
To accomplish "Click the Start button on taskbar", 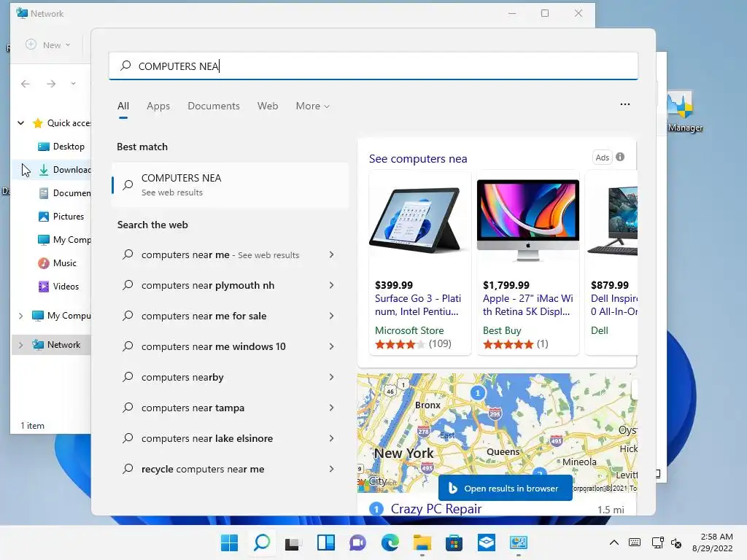I will pyautogui.click(x=229, y=542).
